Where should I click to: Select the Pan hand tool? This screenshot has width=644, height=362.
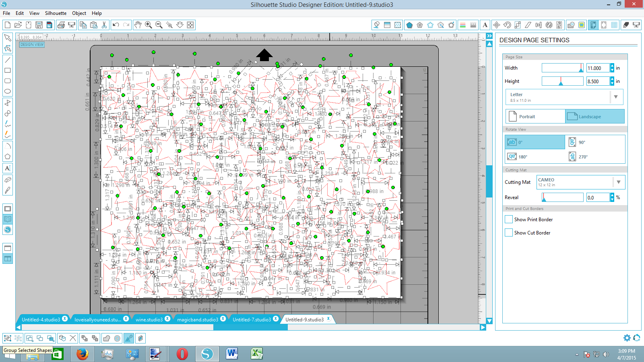138,25
